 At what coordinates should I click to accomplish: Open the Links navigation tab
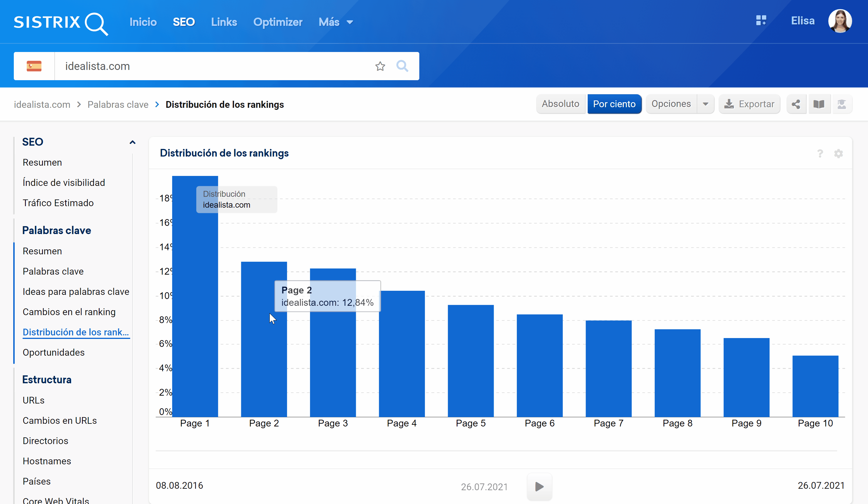click(224, 22)
